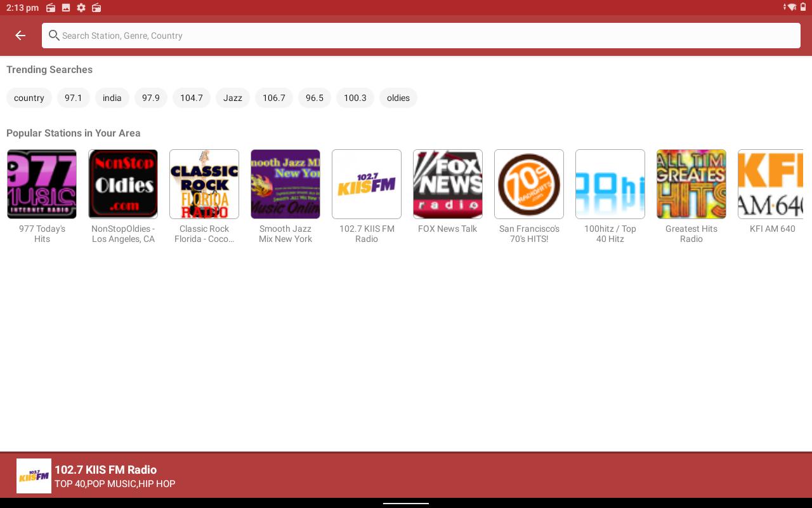Viewport: 812px width, 508px height.
Task: Tap the 'Trending Searches' heading
Action: click(49, 70)
